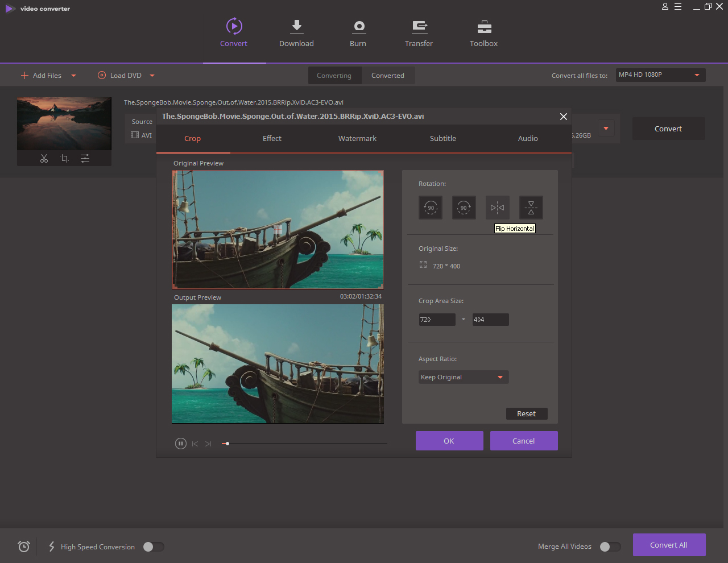Click OK to apply crop settings
This screenshot has width=728, height=563.
[449, 441]
